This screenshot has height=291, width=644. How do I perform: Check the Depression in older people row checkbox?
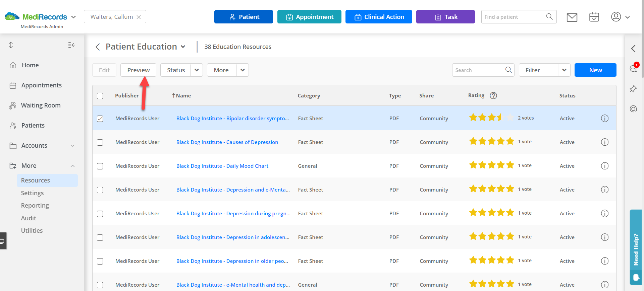tap(100, 261)
